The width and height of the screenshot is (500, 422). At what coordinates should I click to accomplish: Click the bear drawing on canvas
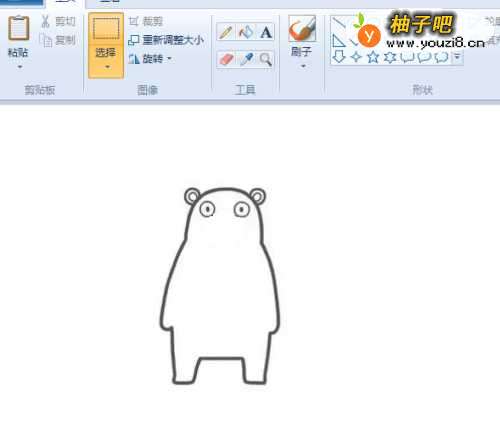[x=220, y=286]
